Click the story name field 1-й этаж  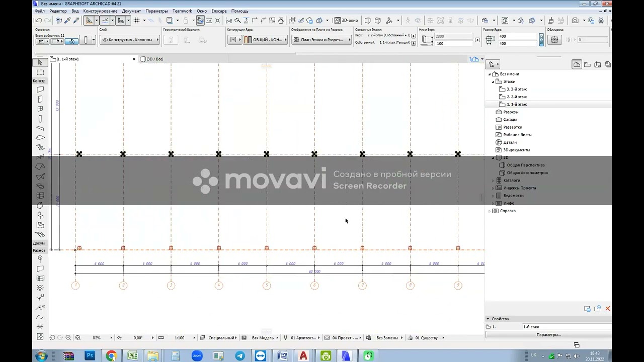(566, 327)
